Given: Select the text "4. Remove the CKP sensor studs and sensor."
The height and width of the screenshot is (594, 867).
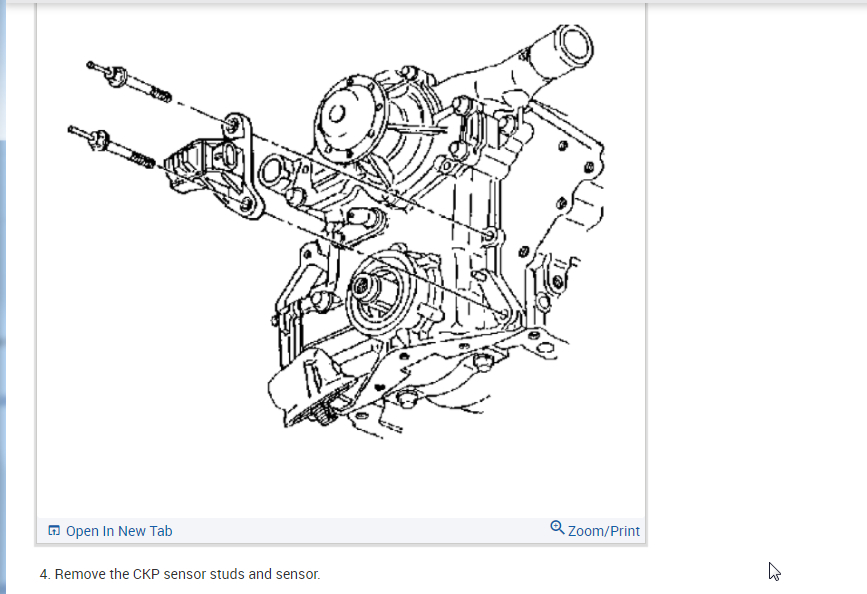Looking at the screenshot, I should point(180,574).
